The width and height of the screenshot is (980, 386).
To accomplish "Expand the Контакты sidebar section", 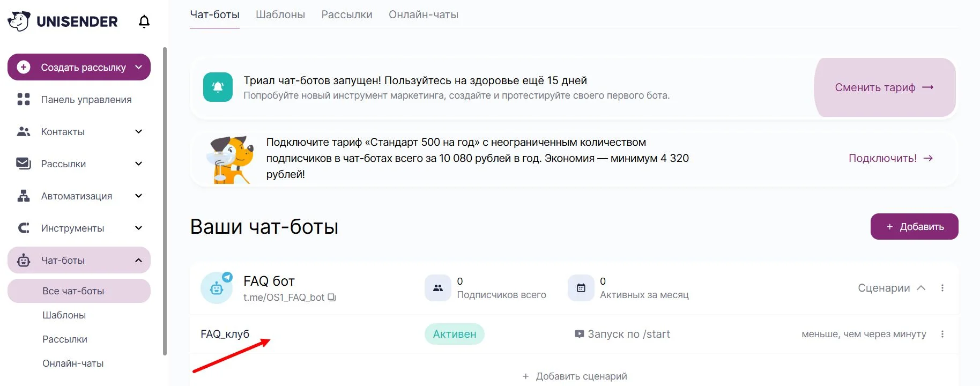I will point(138,131).
